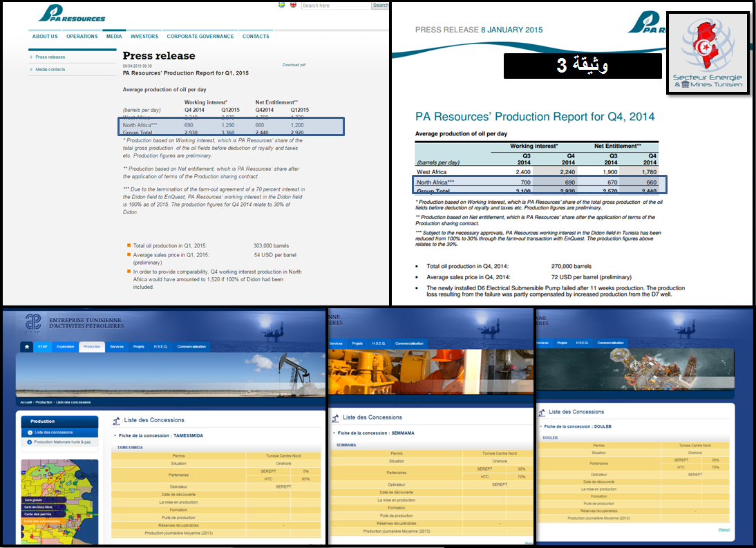This screenshot has height=548, width=756.
Task: Click the Retour link on the DOULEB page
Action: coord(724,529)
